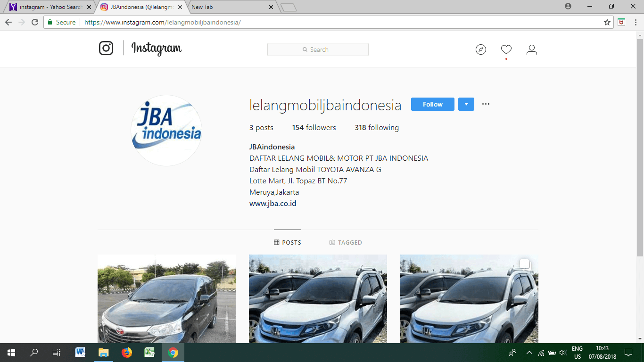Image resolution: width=644 pixels, height=362 pixels.
Task: View the 154 followers list
Action: pos(314,128)
